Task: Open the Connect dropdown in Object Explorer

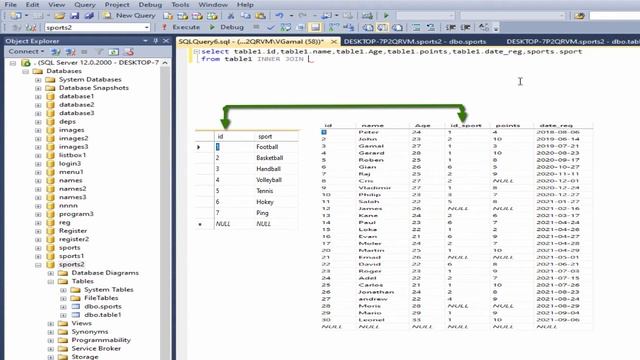Action: click(x=27, y=52)
